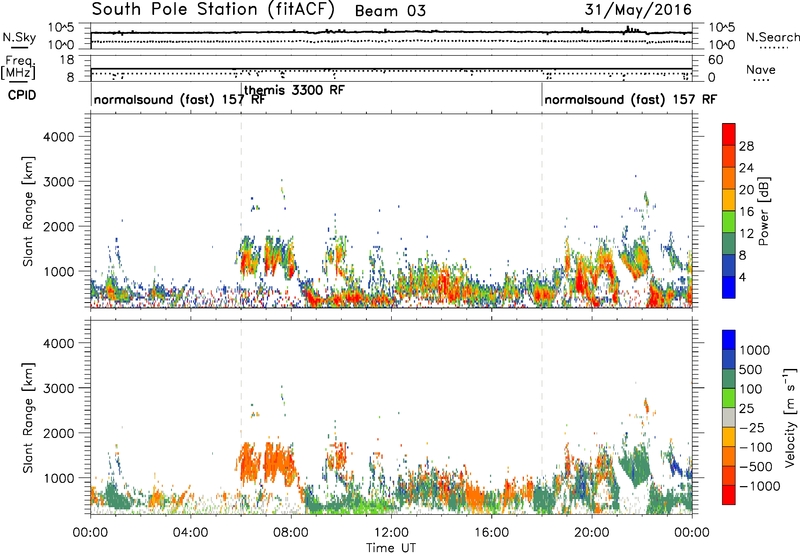Click the '16:00' time axis label

pyautogui.click(x=491, y=533)
